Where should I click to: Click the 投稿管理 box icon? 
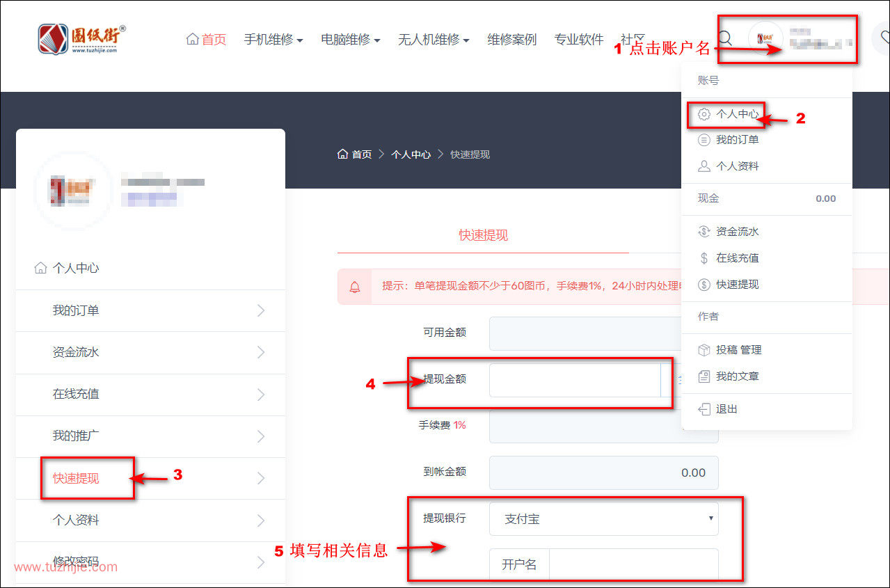pyautogui.click(x=704, y=350)
